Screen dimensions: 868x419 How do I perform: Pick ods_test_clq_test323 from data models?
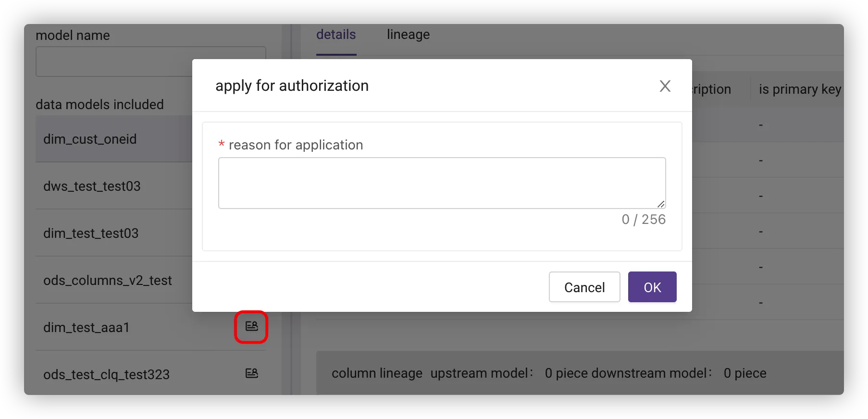(106, 375)
